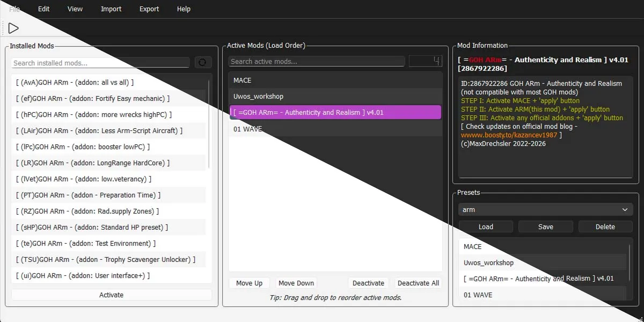Viewport: 644px width, 322px height.
Task: Save the current preset
Action: pos(545,226)
